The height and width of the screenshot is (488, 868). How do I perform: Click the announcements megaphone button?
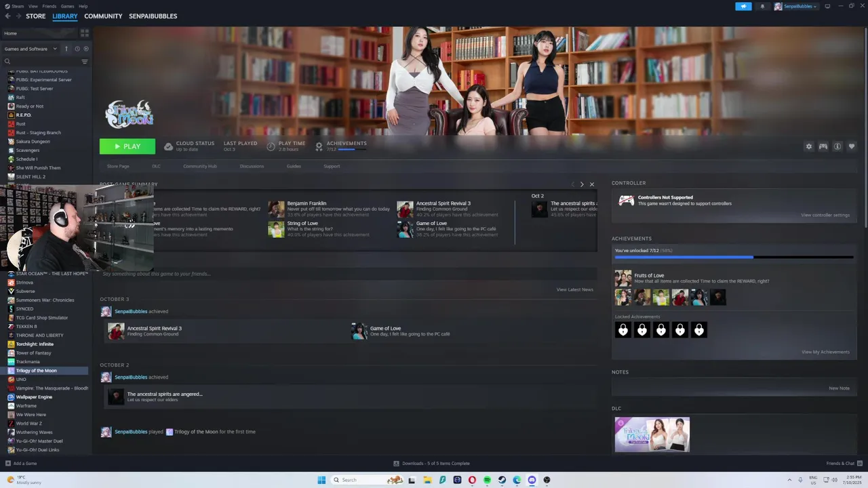pyautogui.click(x=743, y=6)
